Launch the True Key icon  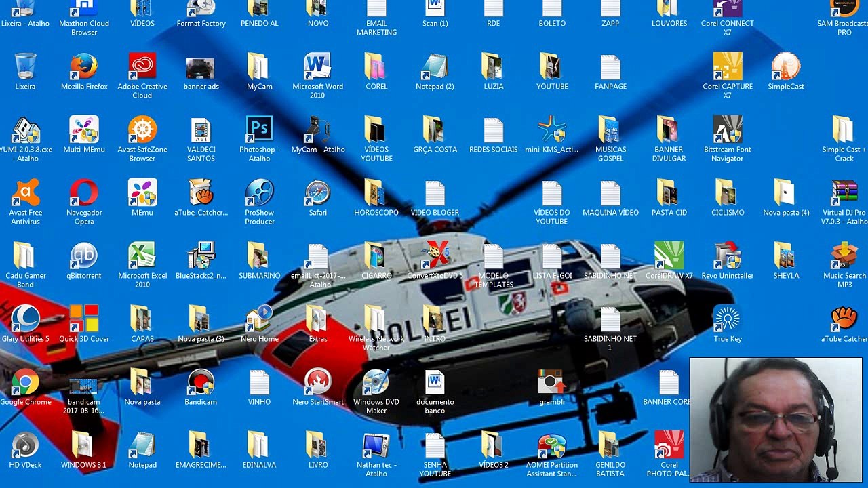pos(727,319)
